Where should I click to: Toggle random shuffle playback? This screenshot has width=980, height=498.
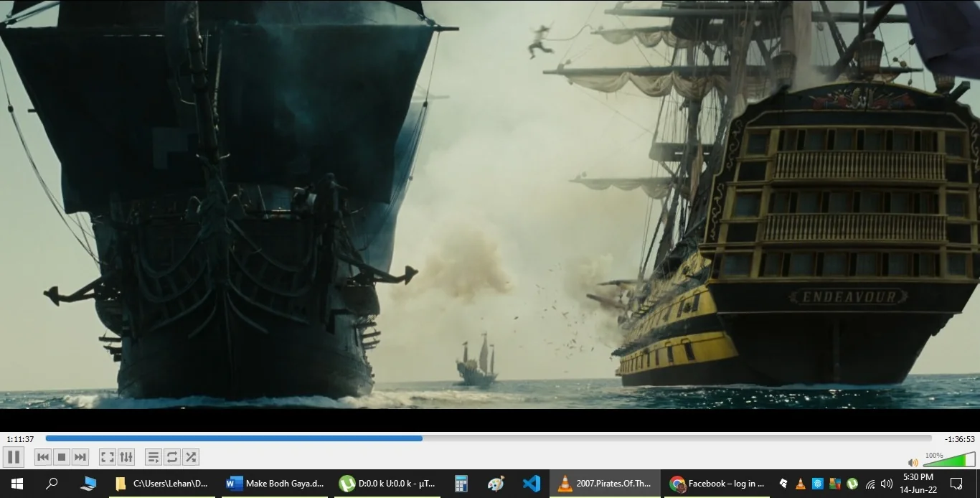point(190,457)
